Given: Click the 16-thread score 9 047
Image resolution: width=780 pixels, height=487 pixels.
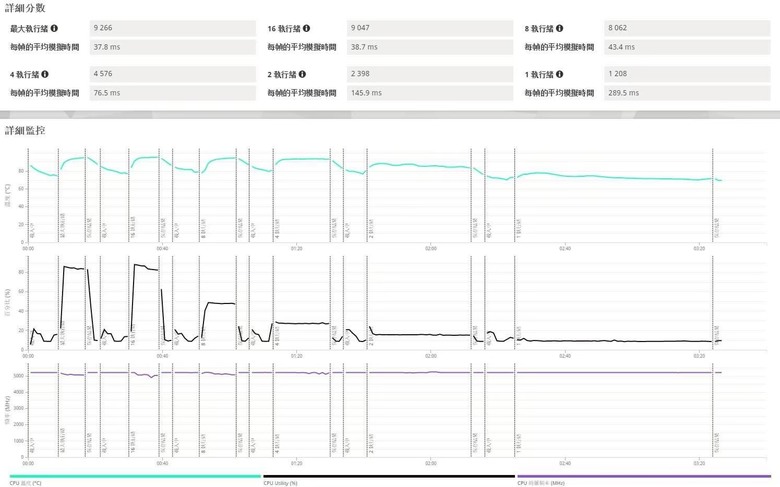Looking at the screenshot, I should 430,28.
